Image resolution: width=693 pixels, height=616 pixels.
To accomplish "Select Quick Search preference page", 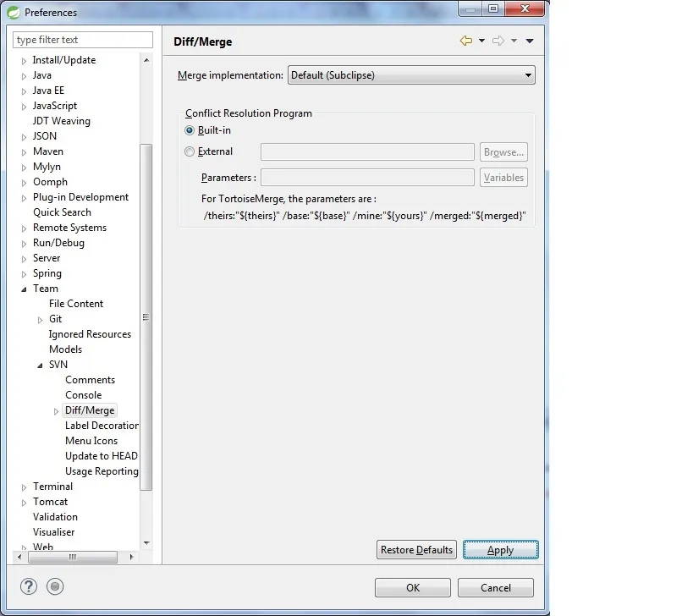I will tap(63, 212).
